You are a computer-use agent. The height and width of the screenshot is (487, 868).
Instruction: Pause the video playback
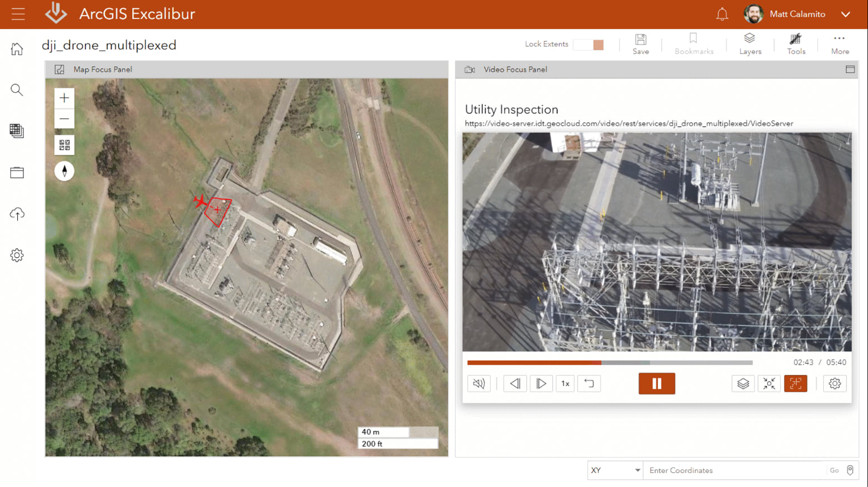point(657,384)
